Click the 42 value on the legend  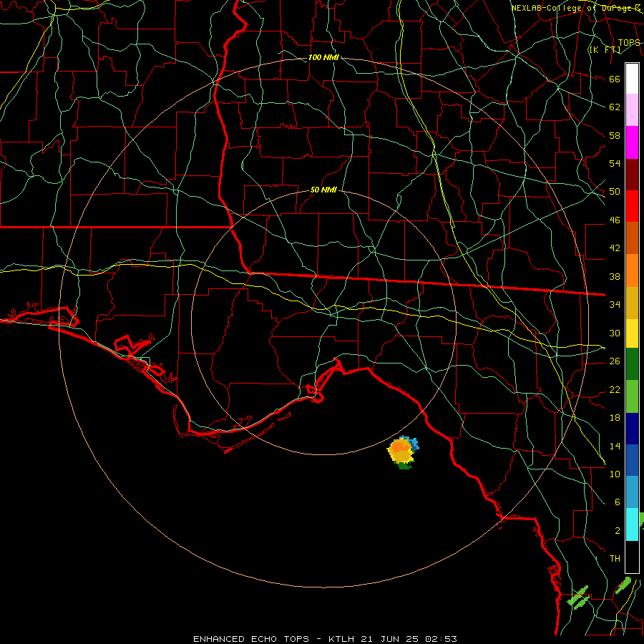[615, 248]
